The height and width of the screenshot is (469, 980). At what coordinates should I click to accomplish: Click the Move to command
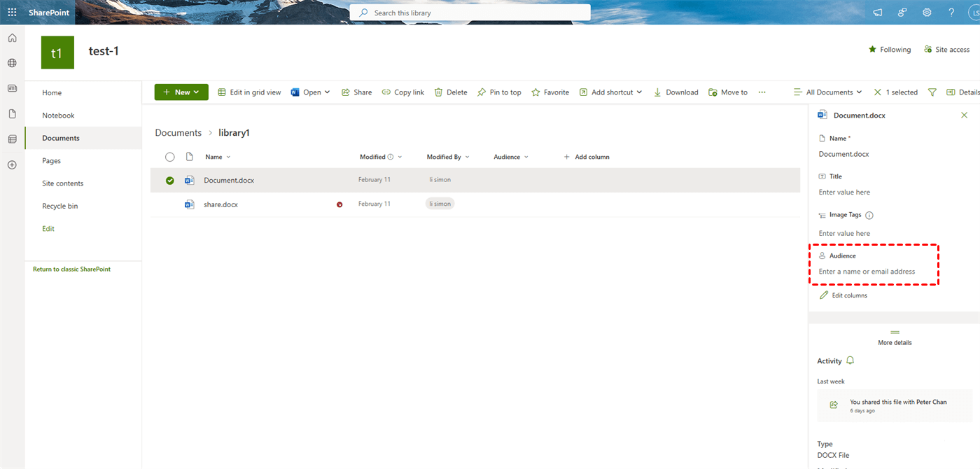(728, 92)
